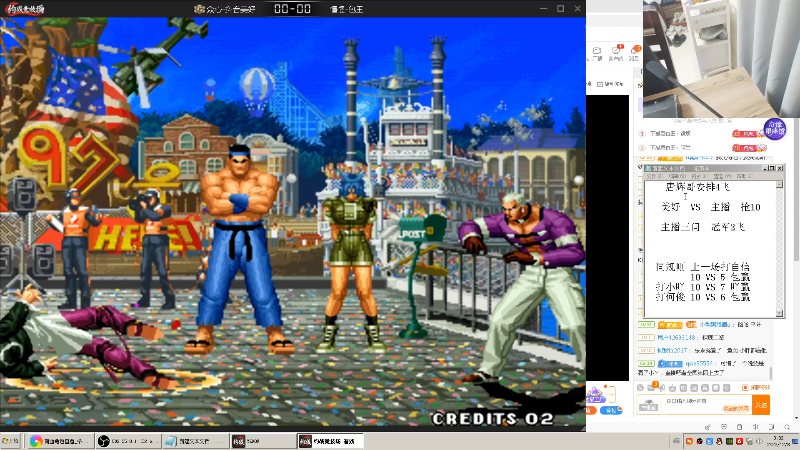800x450 pixels.
Task: Click the system clock in the taskbar
Action: (x=778, y=441)
